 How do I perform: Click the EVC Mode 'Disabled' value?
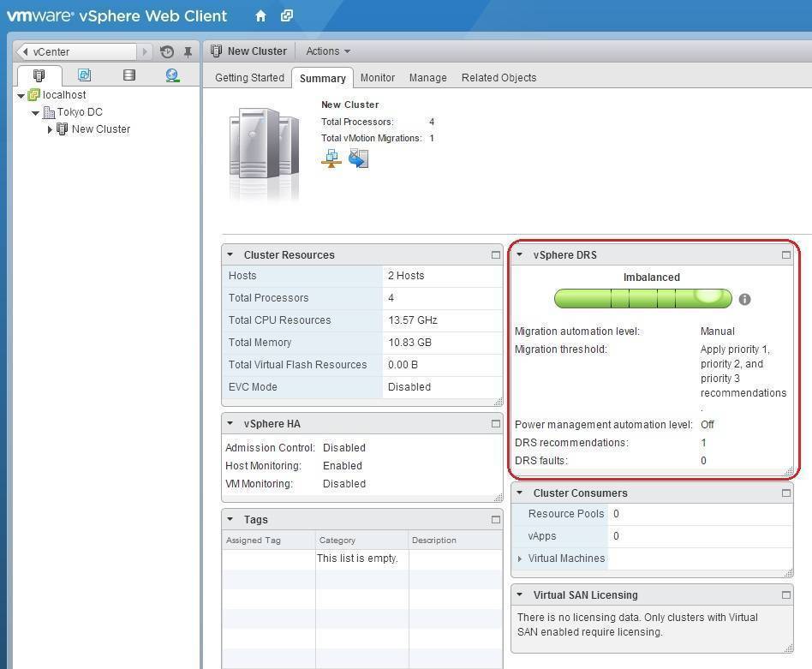(x=409, y=387)
